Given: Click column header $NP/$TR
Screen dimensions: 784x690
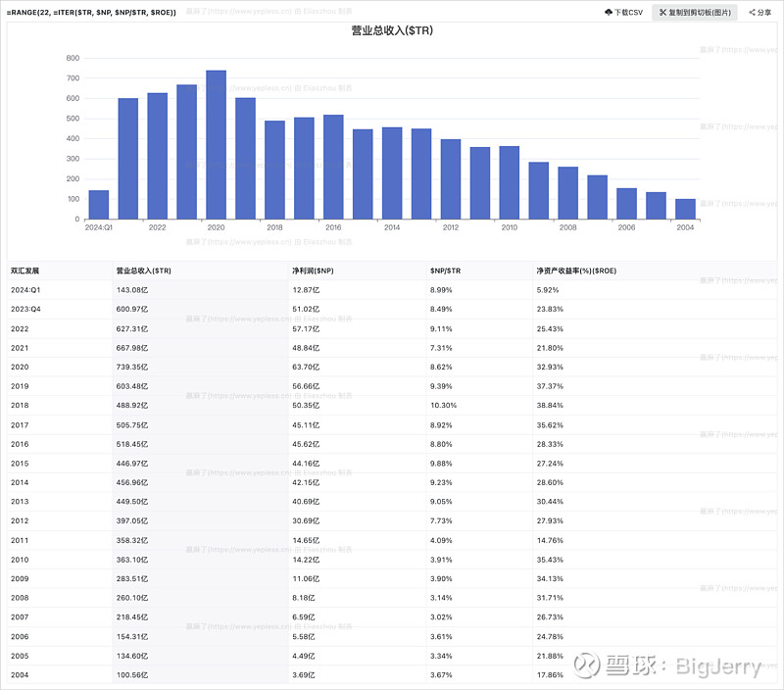Looking at the screenshot, I should pos(445,271).
